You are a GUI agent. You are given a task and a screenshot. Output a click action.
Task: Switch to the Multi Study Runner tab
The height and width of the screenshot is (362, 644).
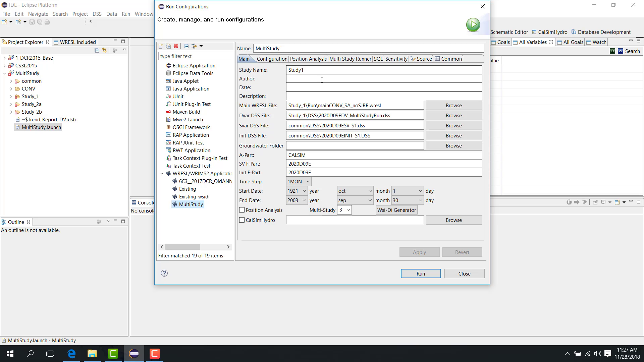(350, 59)
